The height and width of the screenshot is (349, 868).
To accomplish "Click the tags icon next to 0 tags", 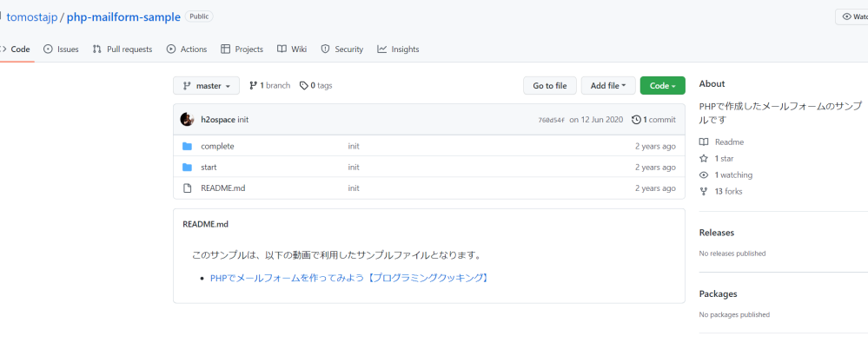I will tap(303, 86).
